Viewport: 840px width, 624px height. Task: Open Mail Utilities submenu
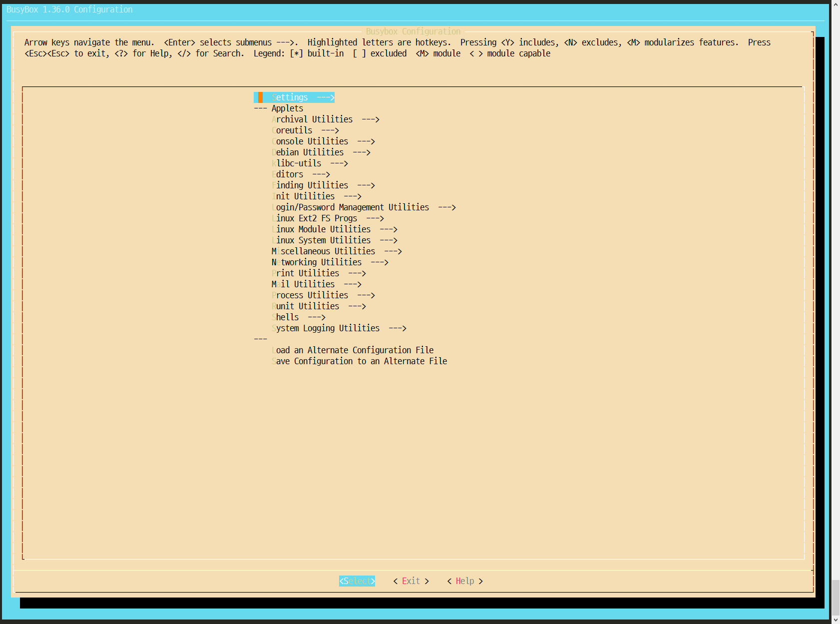pyautogui.click(x=317, y=284)
